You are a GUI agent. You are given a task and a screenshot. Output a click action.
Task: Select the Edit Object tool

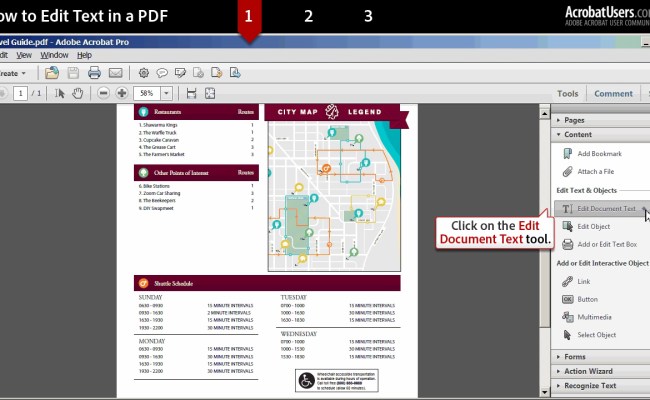(x=586, y=226)
